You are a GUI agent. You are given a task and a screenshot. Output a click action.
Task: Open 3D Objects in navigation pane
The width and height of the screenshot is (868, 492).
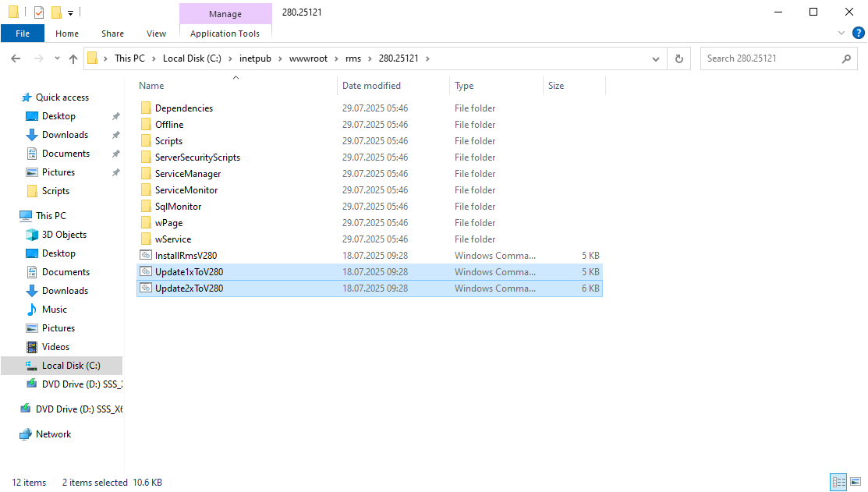coord(64,235)
